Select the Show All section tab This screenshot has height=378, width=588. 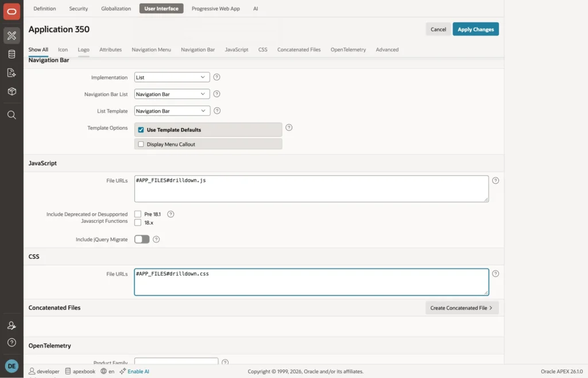tap(38, 49)
